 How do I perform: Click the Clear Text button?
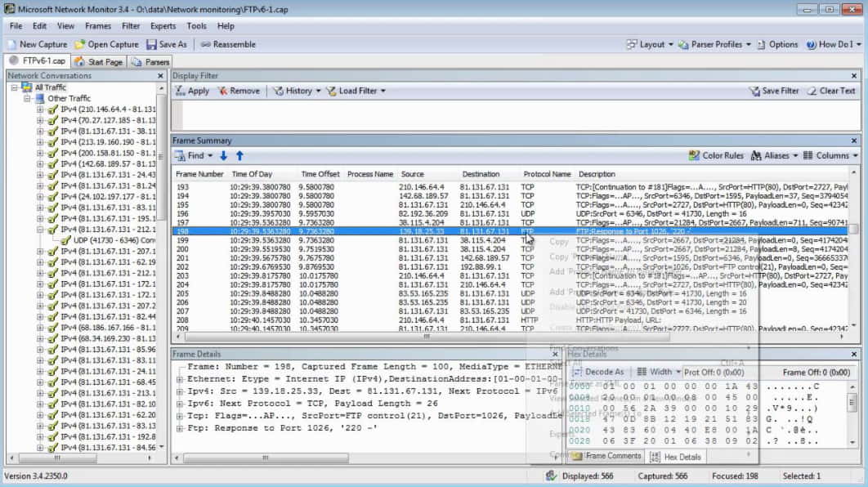point(831,91)
